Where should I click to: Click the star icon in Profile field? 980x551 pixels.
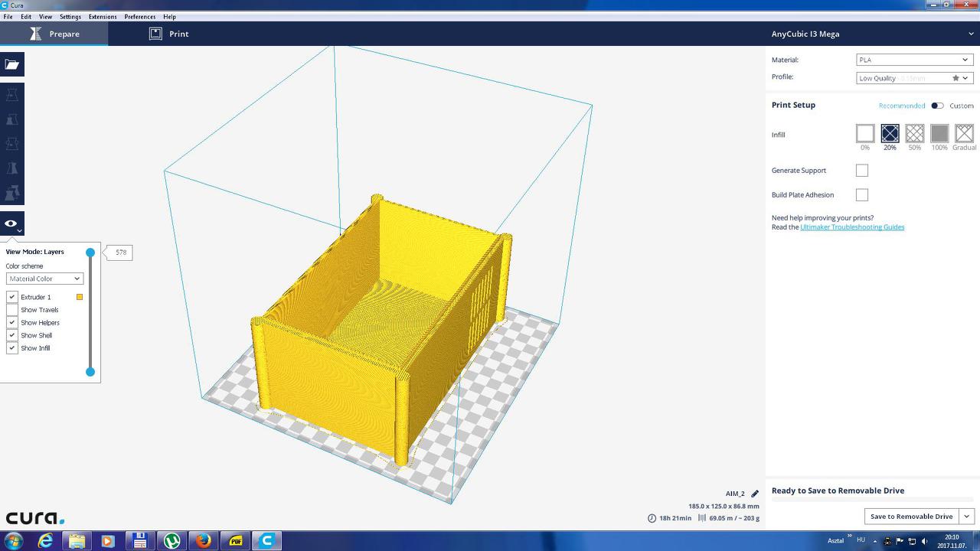955,78
